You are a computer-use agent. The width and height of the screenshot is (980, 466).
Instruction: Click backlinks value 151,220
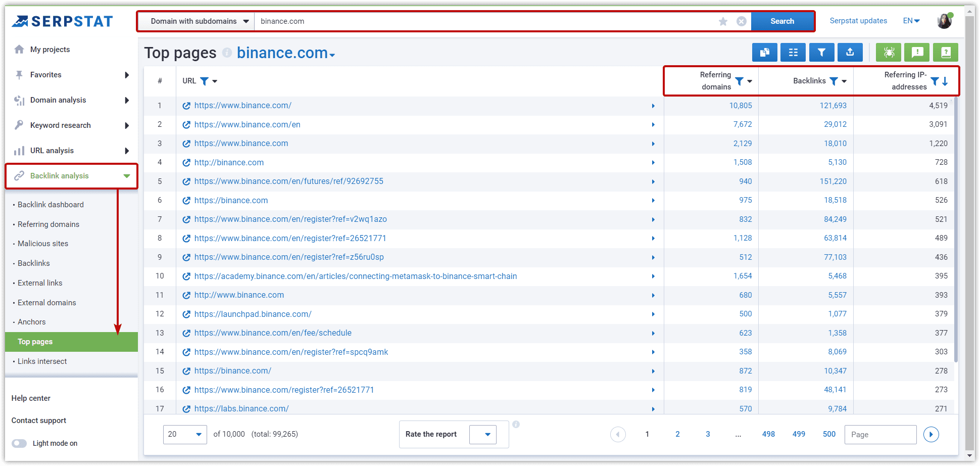point(833,181)
